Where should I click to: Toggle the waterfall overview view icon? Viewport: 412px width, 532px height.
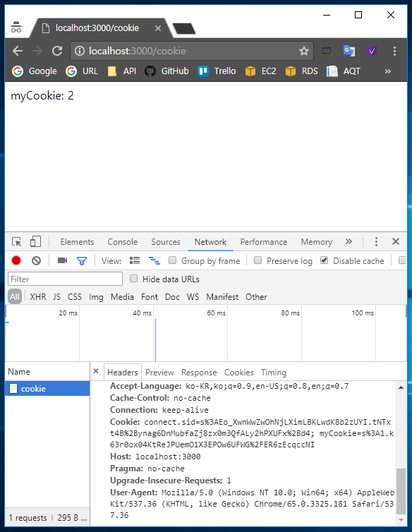(x=154, y=260)
